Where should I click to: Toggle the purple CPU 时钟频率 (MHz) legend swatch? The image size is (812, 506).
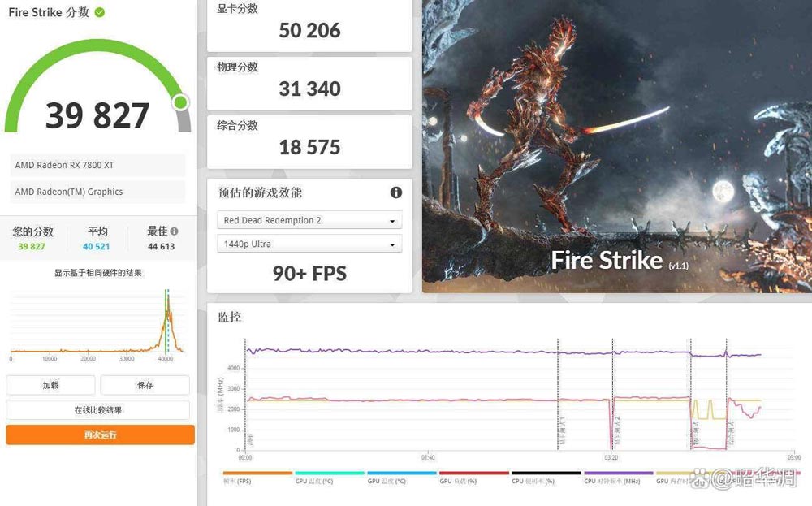click(x=618, y=473)
